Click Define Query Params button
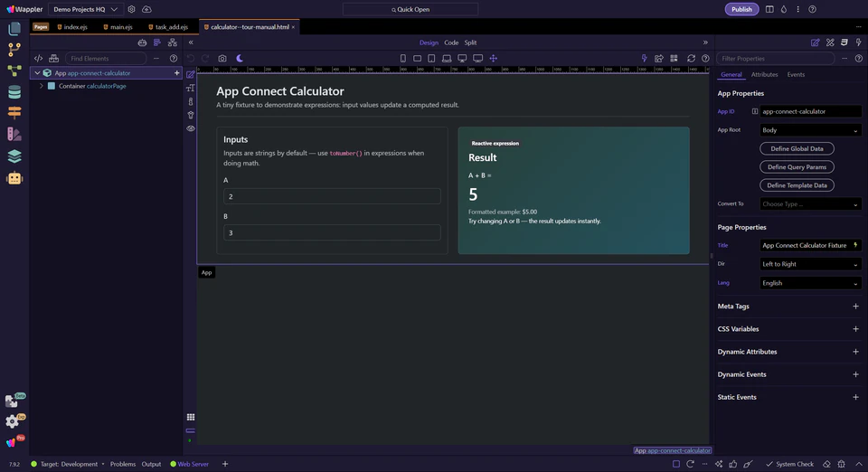The image size is (868, 472). pos(797,166)
